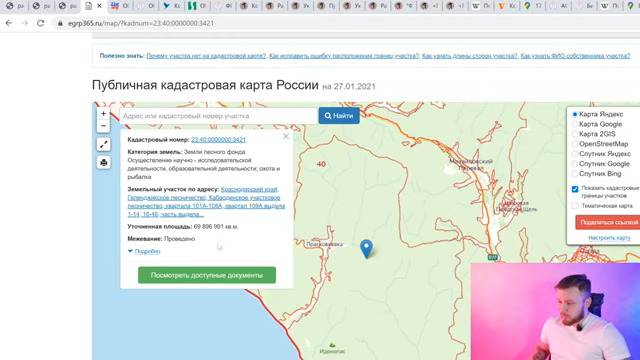
Task: Click the Михайловский Перевал map label
Action: 471,164
